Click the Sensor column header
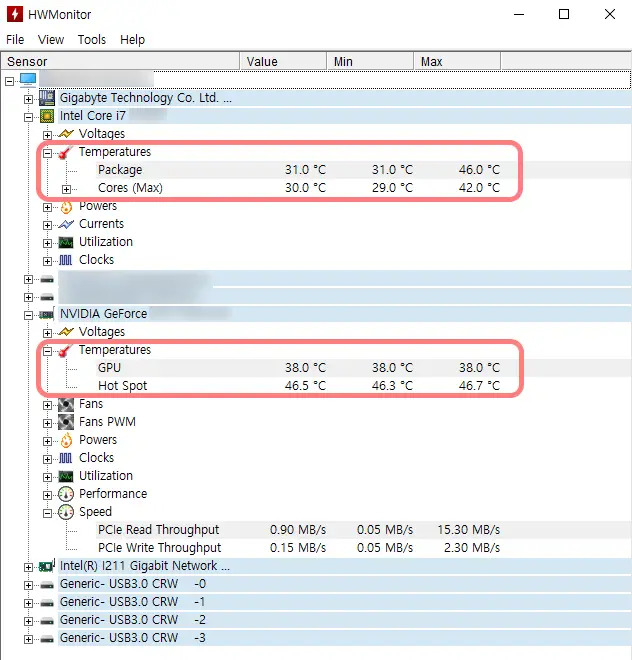The height and width of the screenshot is (660, 632). (120, 61)
